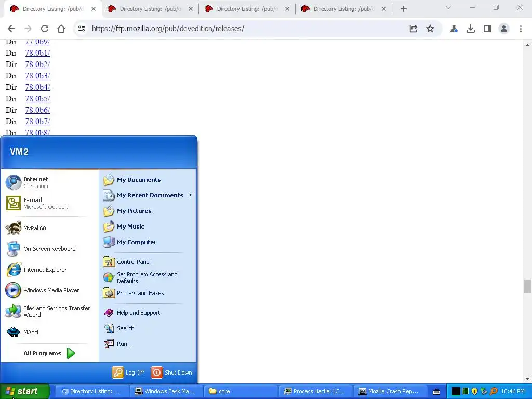Reload the page in browser toolbar
The height and width of the screenshot is (399, 532).
point(45,29)
